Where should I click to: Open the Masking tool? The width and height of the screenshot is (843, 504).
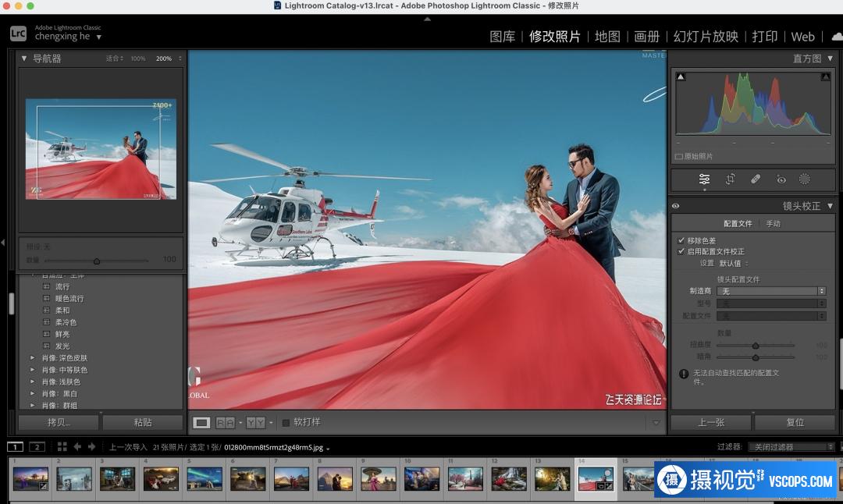point(804,179)
